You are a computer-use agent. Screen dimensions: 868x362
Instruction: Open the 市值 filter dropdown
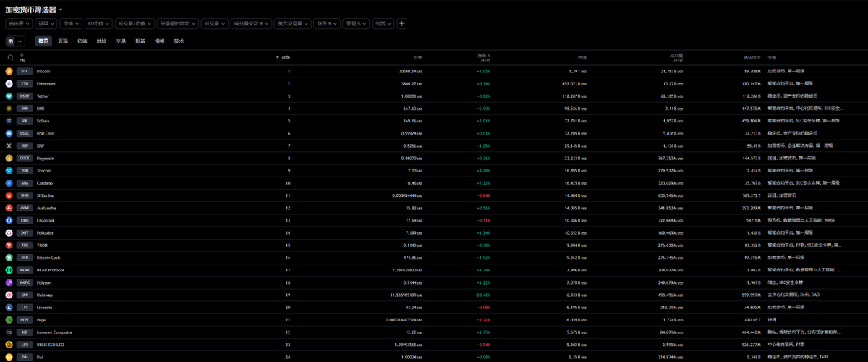click(72, 24)
